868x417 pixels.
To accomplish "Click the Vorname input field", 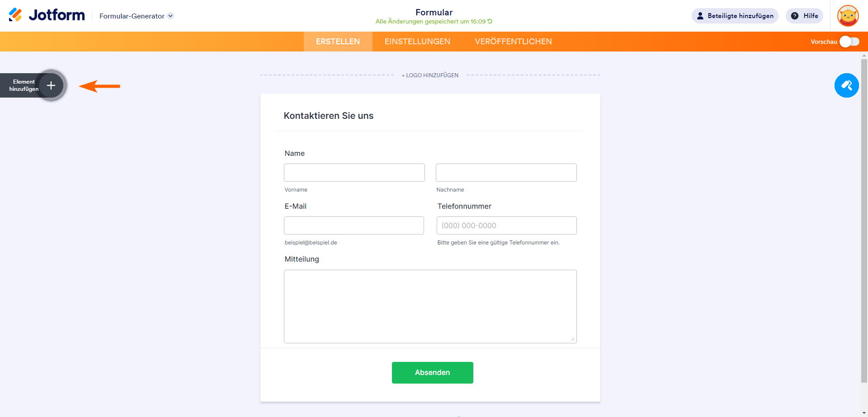I will tap(354, 173).
